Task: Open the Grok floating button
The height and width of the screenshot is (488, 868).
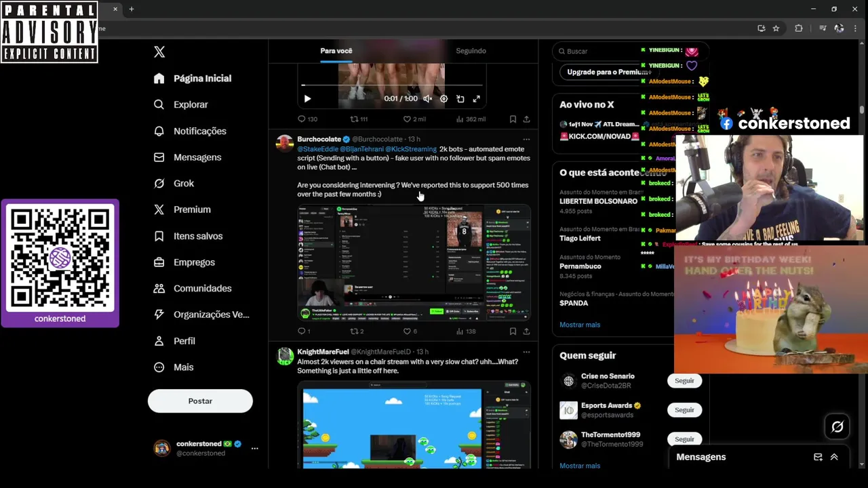Action: pos(837,426)
